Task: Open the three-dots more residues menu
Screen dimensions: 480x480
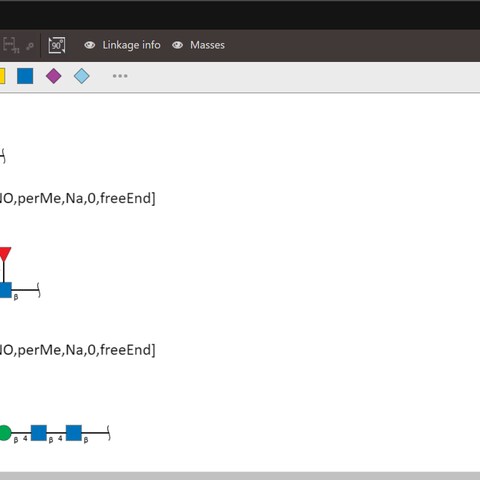Action: point(120,76)
